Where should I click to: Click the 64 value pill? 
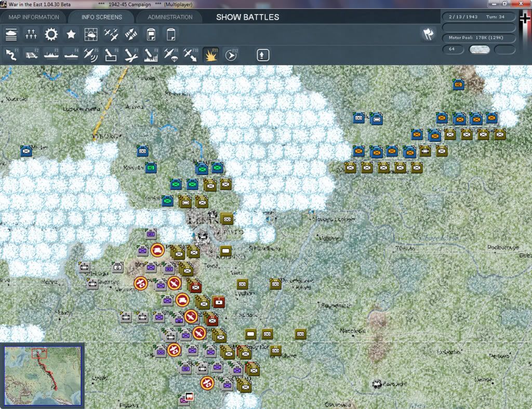[453, 49]
